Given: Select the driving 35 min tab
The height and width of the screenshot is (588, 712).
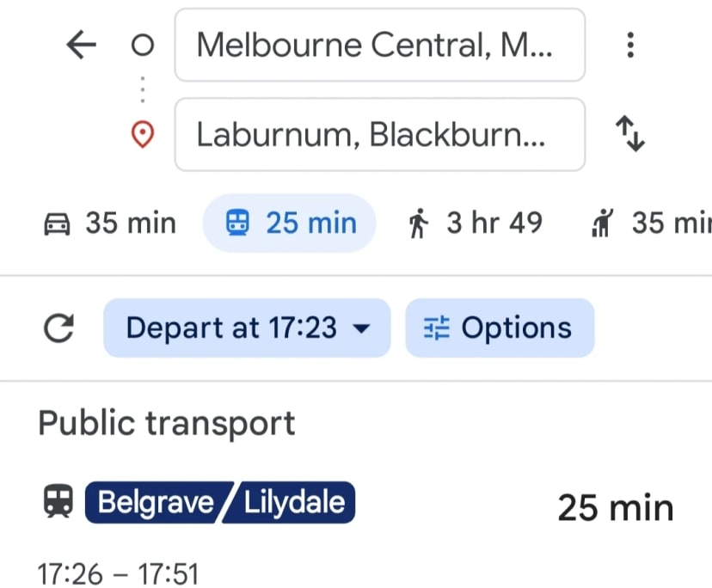Looking at the screenshot, I should pyautogui.click(x=109, y=224).
